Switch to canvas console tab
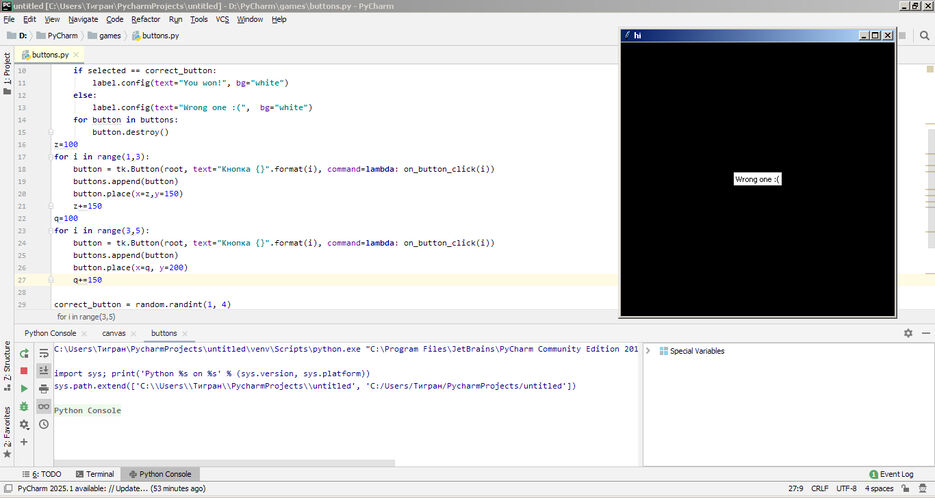935x498 pixels. (113, 333)
